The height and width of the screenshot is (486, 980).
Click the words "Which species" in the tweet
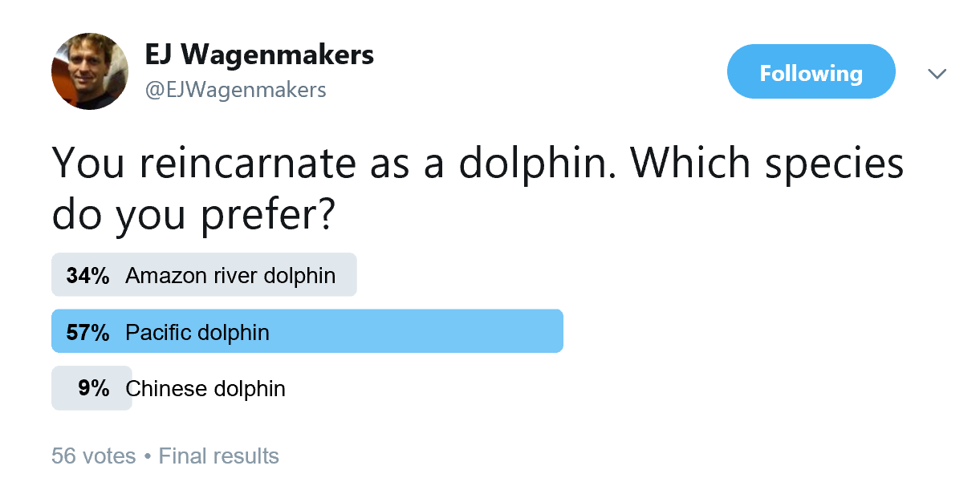tap(767, 164)
